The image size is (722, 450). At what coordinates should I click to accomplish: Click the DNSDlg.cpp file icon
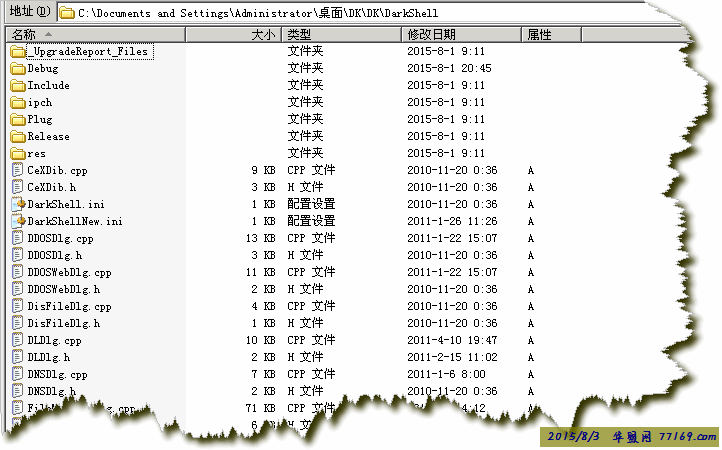click(17, 375)
